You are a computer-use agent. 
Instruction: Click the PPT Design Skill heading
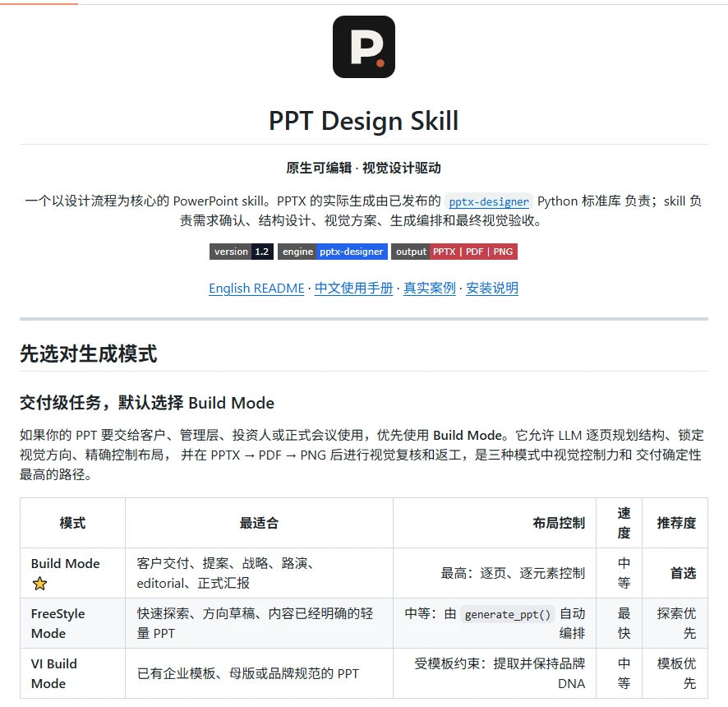(363, 121)
